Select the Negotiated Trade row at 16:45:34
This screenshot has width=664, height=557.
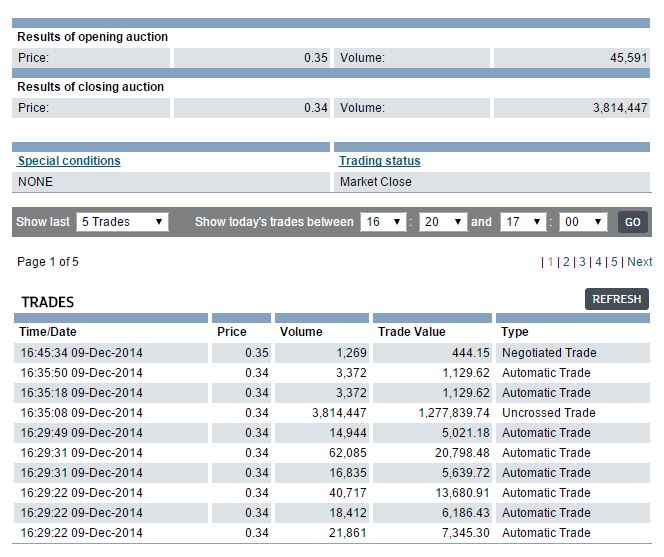coord(330,353)
